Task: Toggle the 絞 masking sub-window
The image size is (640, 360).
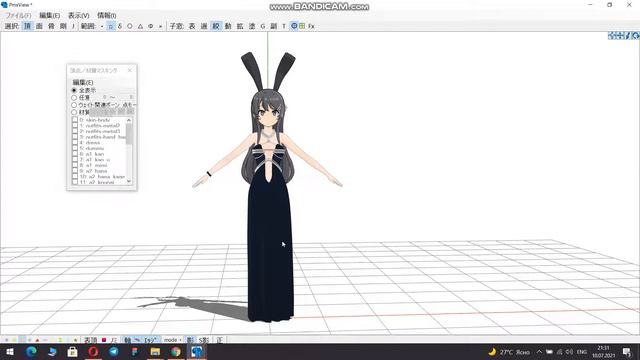Action: [216, 26]
